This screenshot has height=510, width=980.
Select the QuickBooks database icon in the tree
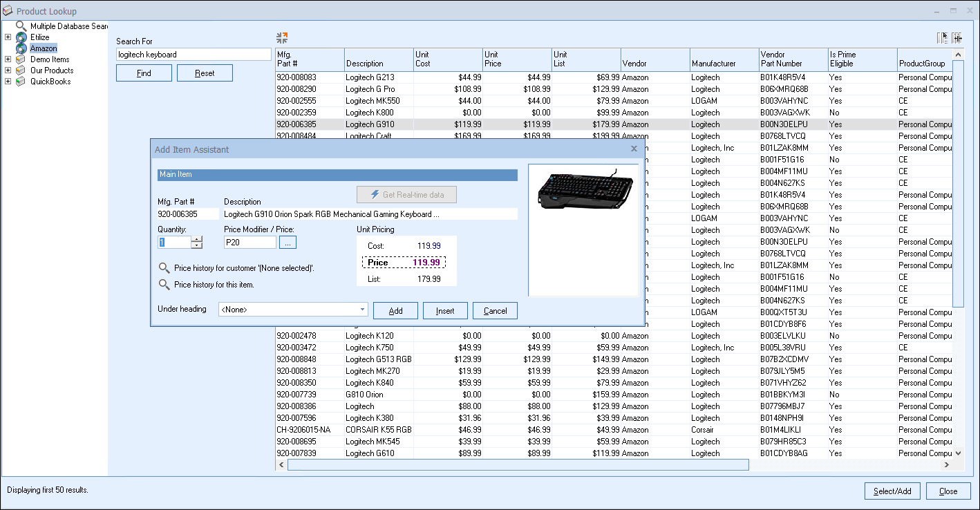coord(21,82)
